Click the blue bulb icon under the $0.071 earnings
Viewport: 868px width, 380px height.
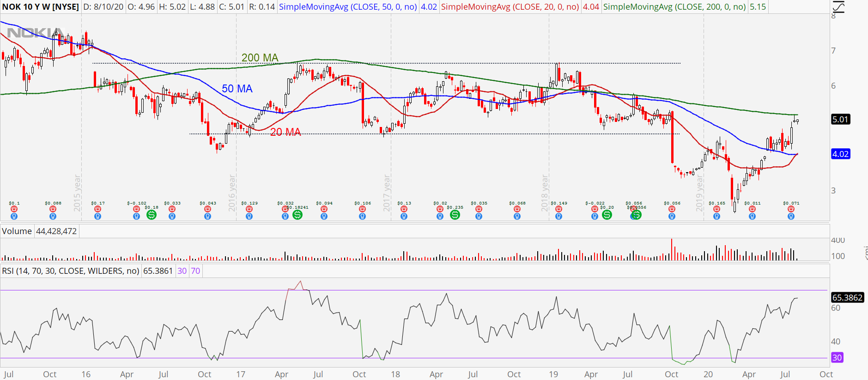791,216
